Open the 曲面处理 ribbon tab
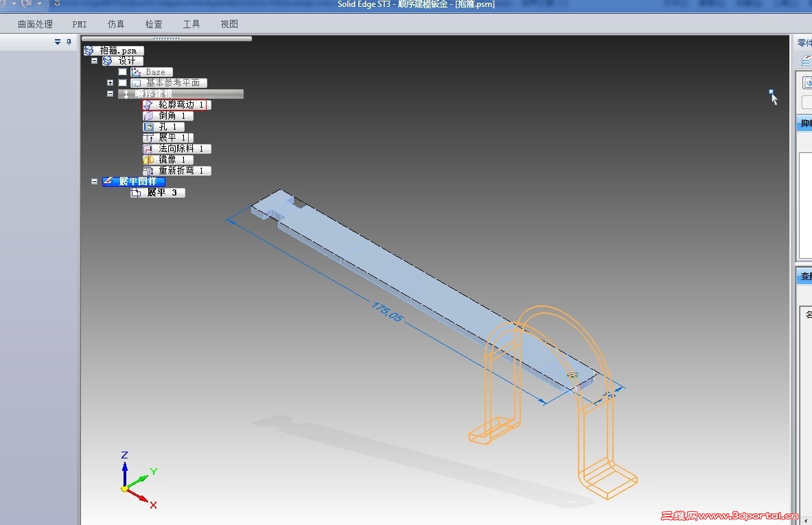This screenshot has height=525, width=812. click(x=35, y=24)
